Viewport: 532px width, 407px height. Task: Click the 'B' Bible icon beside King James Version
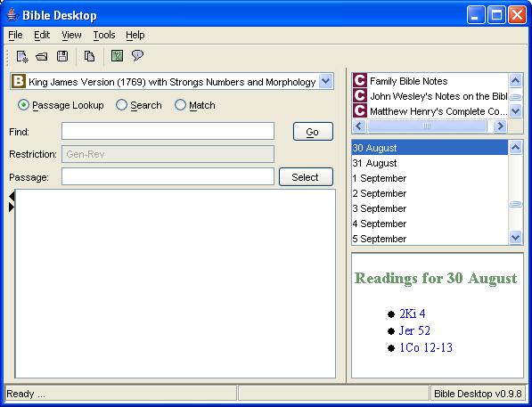point(19,81)
